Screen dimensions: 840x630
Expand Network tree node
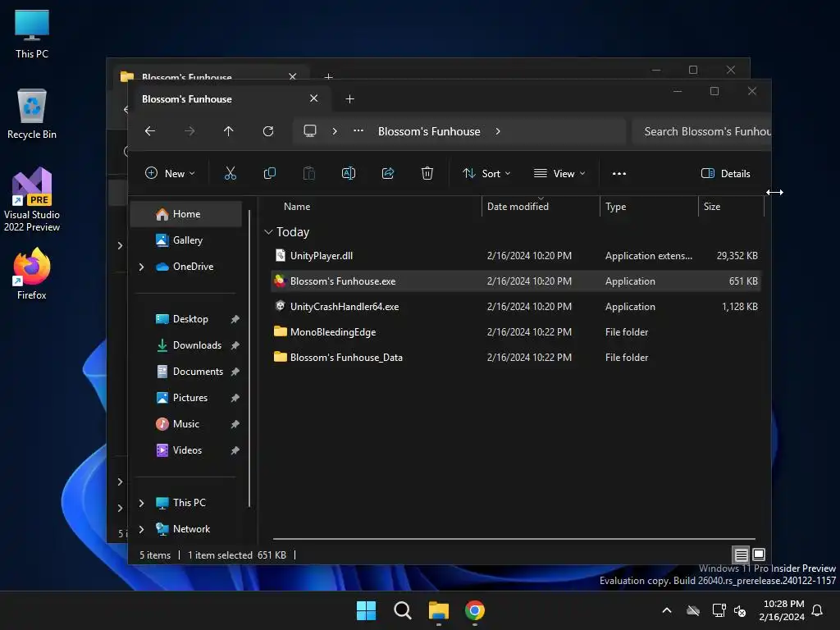pos(141,529)
